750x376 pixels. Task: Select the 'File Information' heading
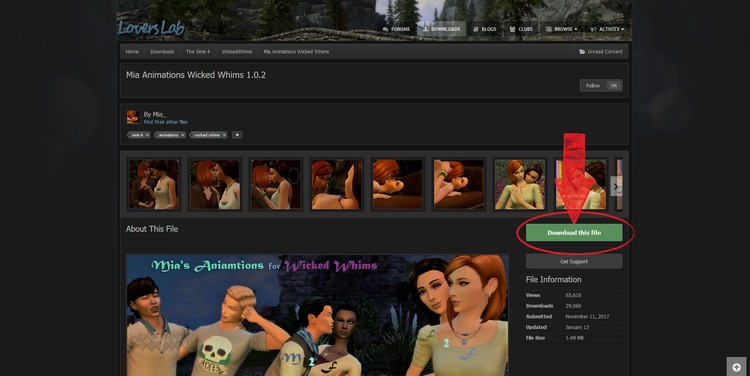(553, 279)
